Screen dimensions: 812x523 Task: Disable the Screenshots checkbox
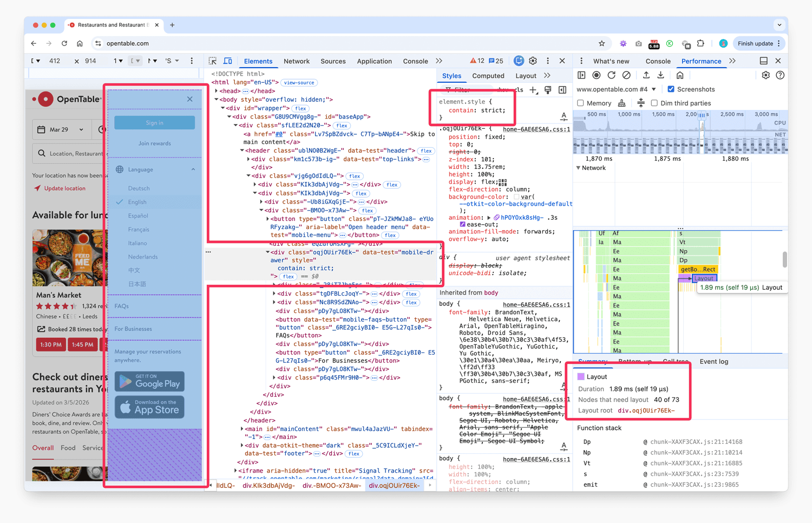click(x=671, y=89)
